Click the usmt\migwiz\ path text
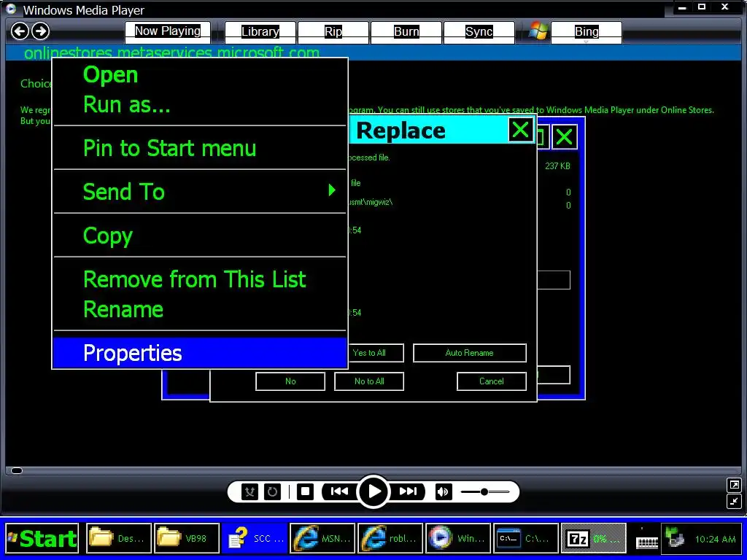747x560 pixels. [x=371, y=202]
